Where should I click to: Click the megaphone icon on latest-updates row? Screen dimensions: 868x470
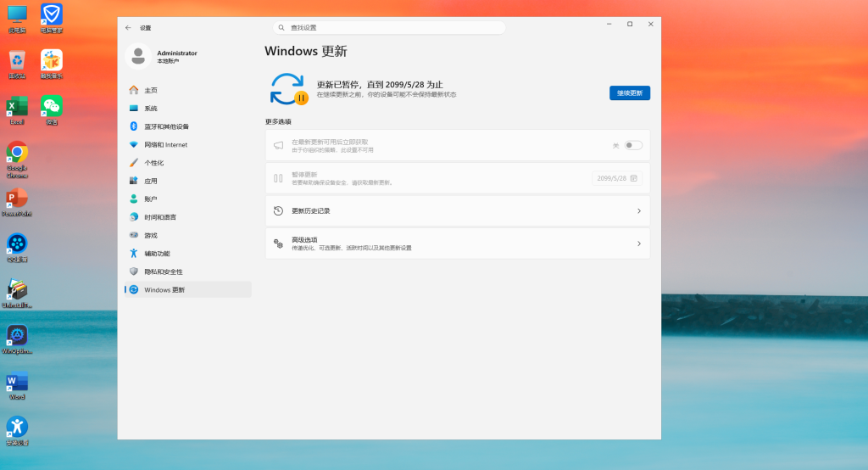tap(278, 146)
